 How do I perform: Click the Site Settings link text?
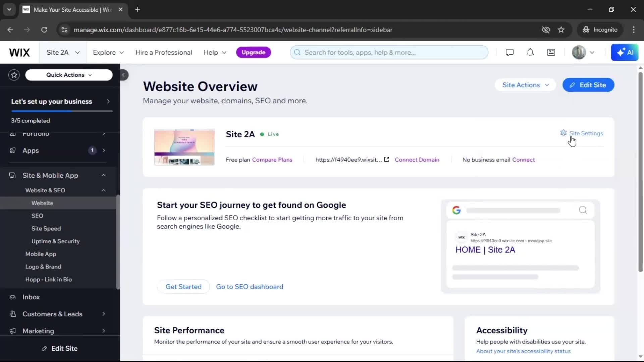click(586, 133)
